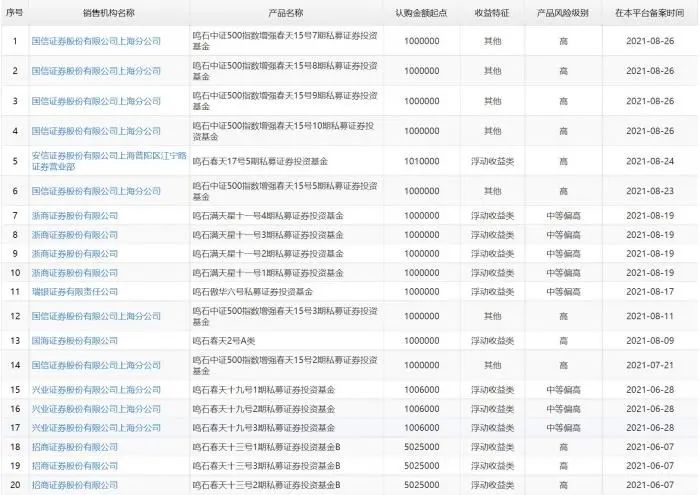The image size is (700, 495).
Task: Click amount 5025000 in row 18
Action: 421,447
